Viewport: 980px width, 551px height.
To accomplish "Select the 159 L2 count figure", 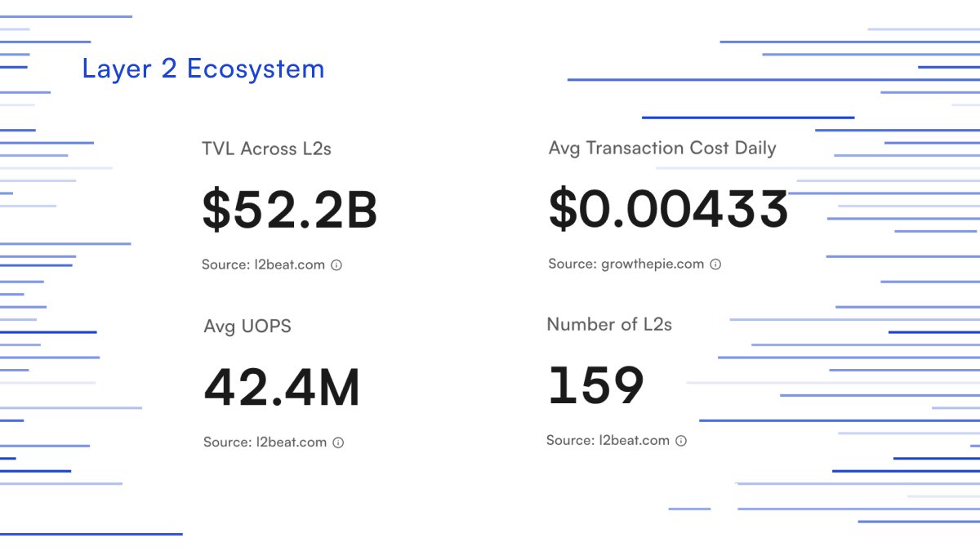I will click(x=595, y=385).
